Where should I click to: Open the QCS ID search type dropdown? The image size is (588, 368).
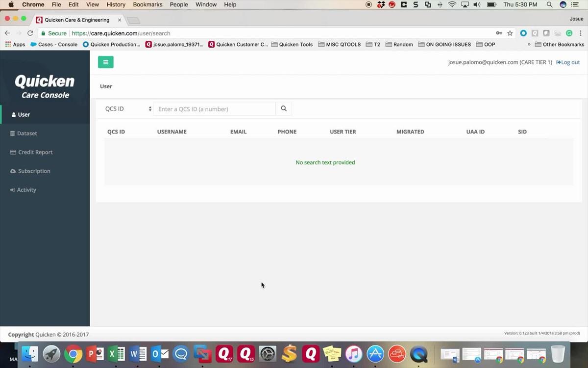[x=128, y=109]
